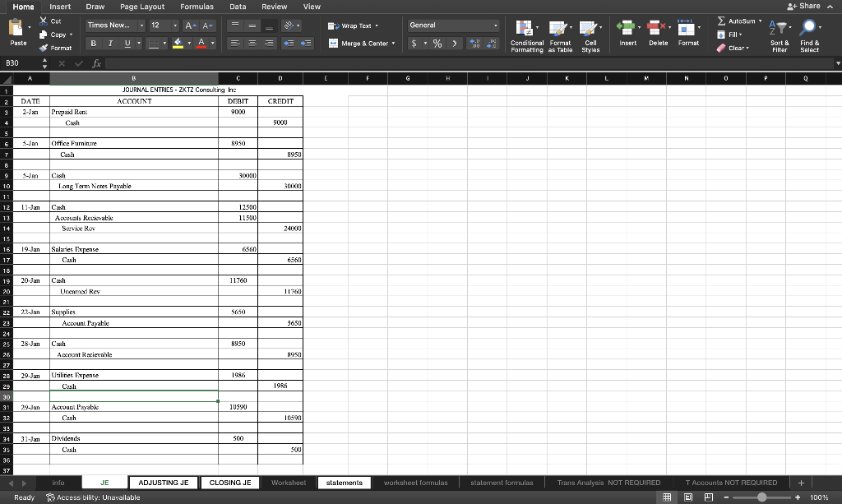Expand the General number format dropdown
The image size is (842, 504).
[x=495, y=25]
